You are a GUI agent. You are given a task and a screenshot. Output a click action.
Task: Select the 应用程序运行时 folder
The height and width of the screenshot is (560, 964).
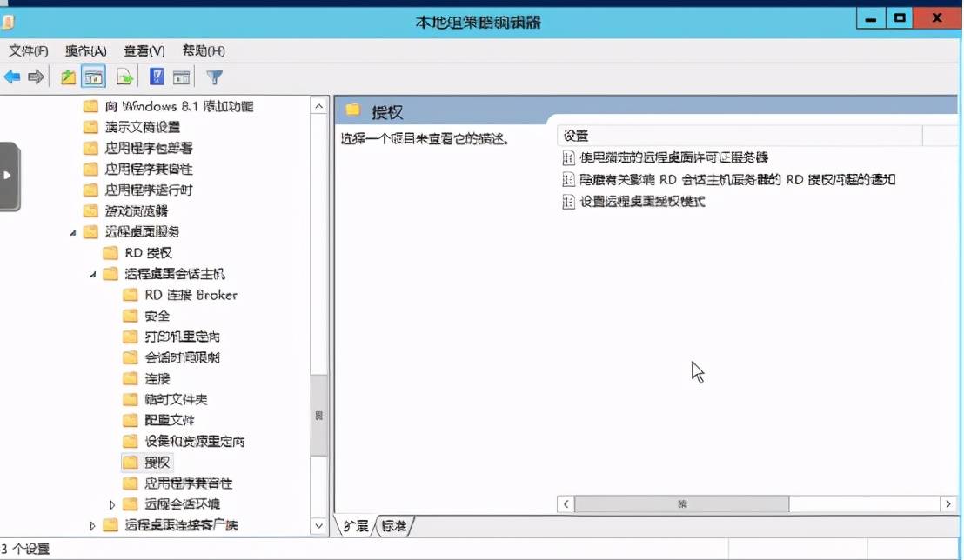coord(137,190)
